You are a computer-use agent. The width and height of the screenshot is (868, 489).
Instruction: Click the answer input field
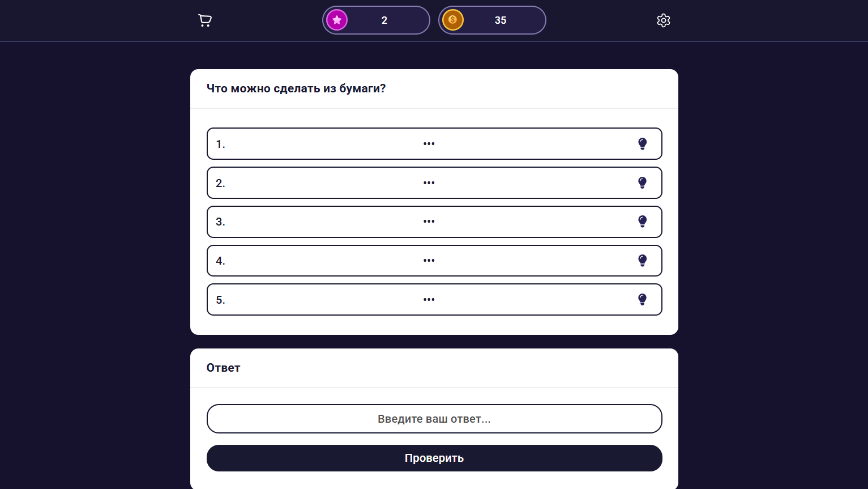click(x=434, y=419)
